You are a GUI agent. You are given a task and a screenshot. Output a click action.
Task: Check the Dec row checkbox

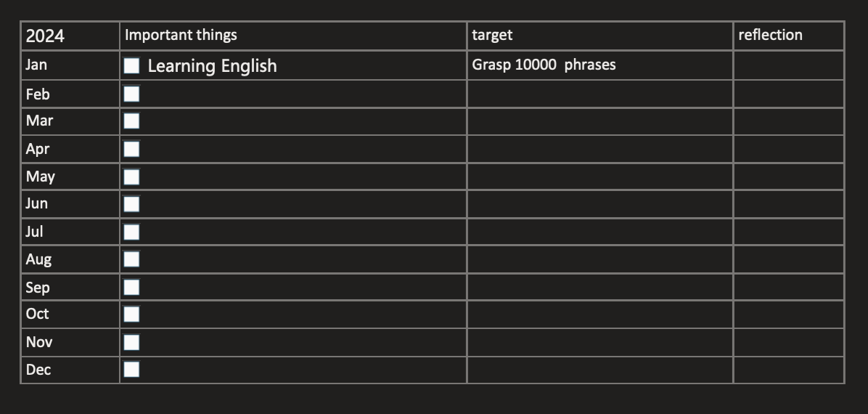tap(131, 369)
